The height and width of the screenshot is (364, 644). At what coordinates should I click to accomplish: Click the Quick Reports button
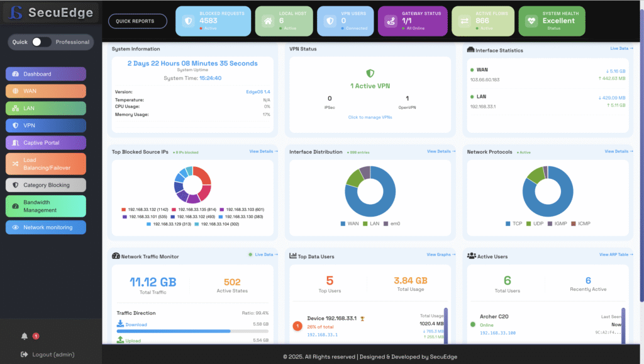137,21
